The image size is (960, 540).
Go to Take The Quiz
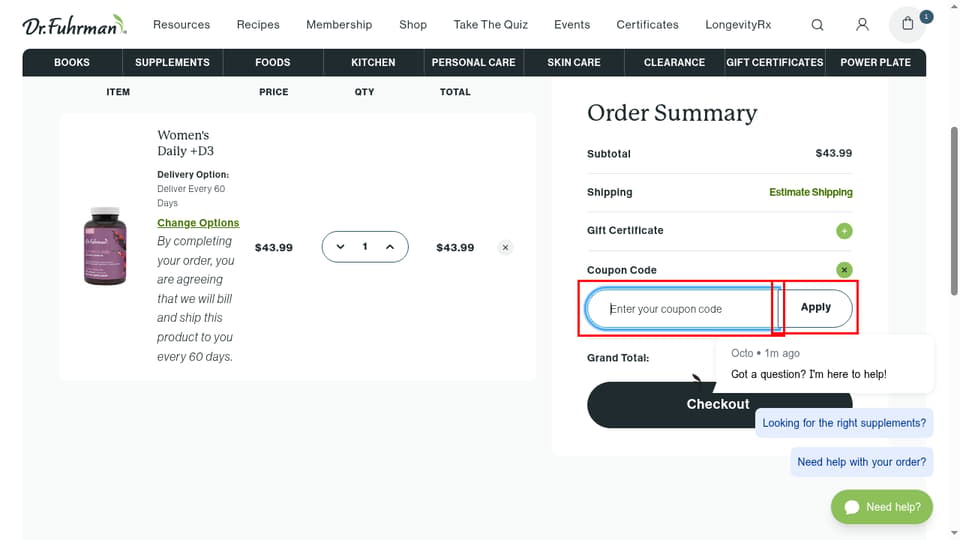(x=490, y=24)
